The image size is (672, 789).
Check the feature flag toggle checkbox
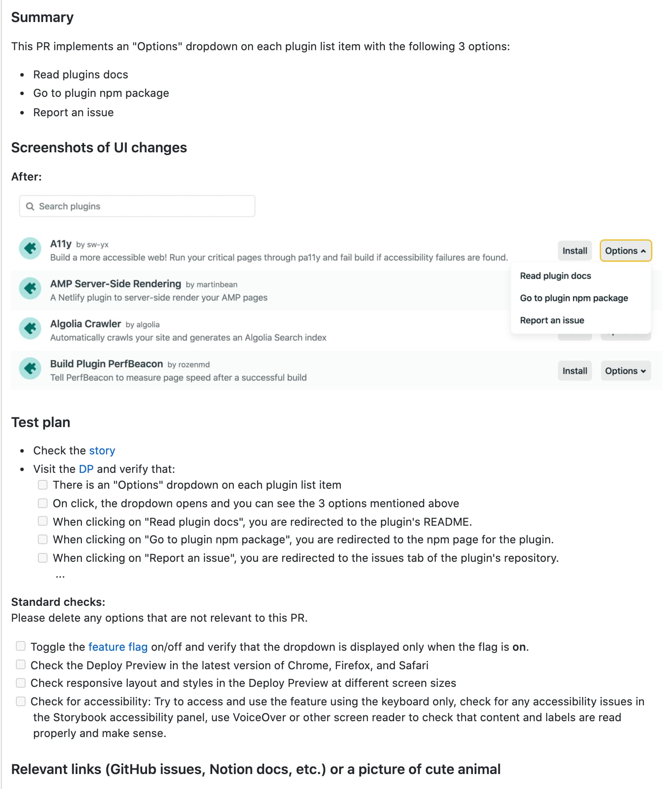(21, 646)
